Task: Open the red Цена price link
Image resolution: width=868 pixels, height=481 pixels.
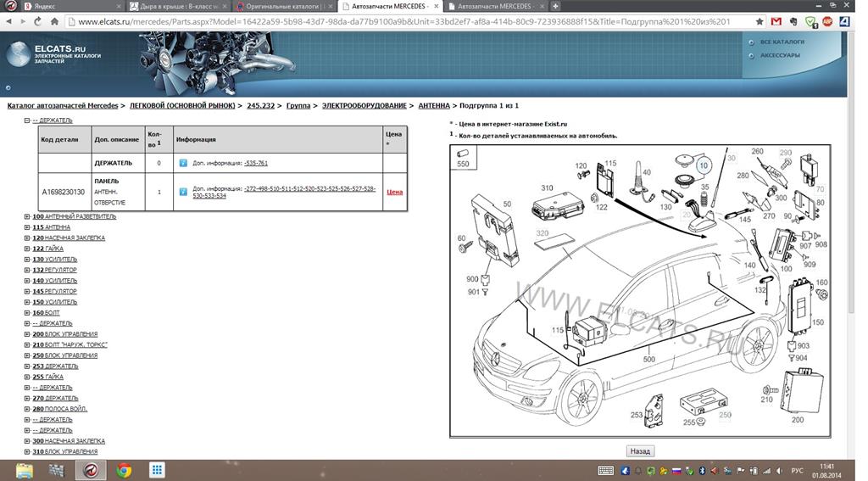Action: [394, 192]
